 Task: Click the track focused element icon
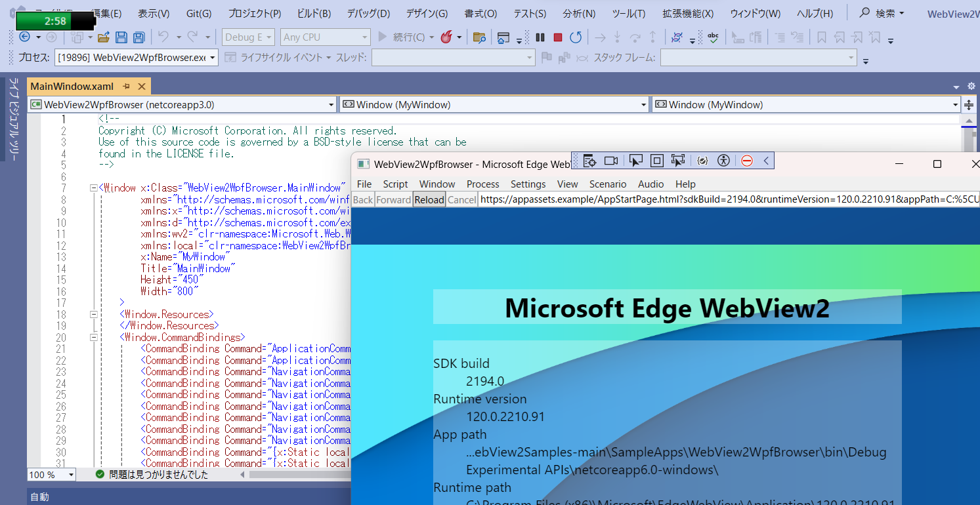pyautogui.click(x=678, y=161)
